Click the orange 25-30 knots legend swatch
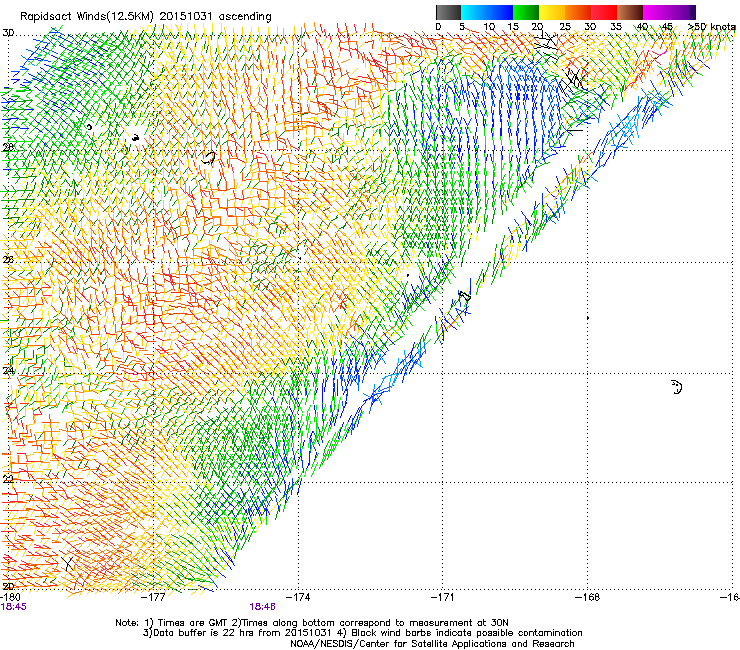The image size is (740, 650). 578,12
